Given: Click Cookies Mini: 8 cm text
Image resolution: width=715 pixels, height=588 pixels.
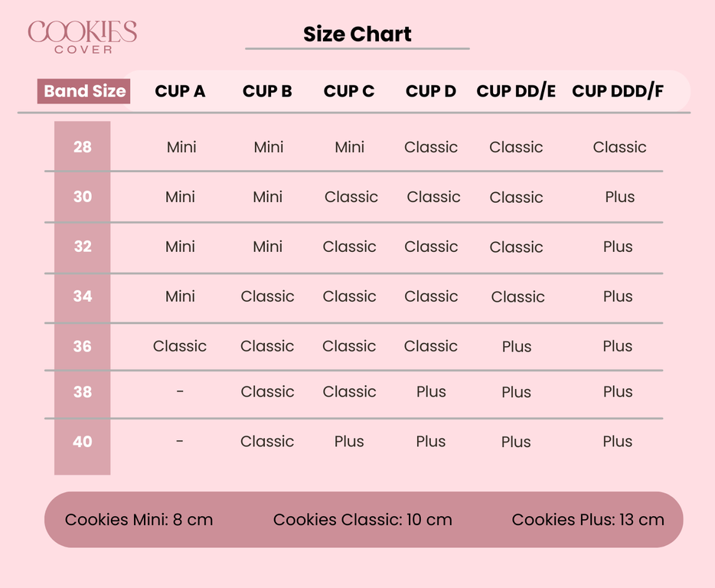Looking at the screenshot, I should point(139,519).
